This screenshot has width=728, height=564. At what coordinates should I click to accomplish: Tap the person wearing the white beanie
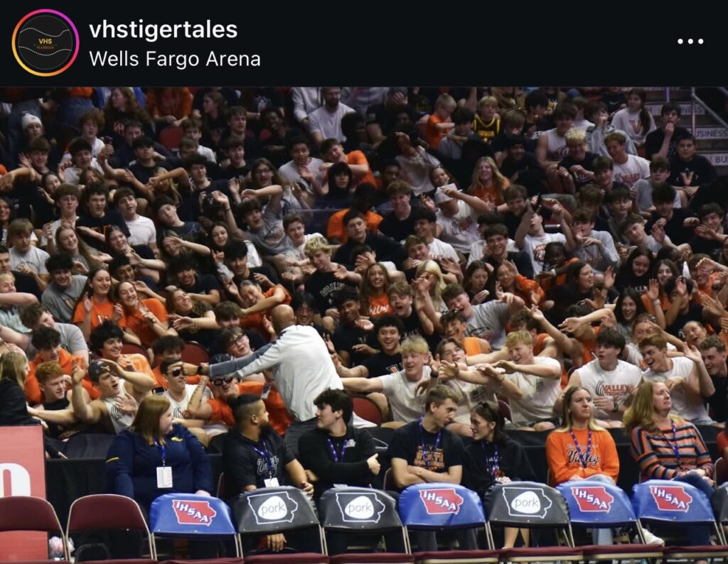(31, 125)
